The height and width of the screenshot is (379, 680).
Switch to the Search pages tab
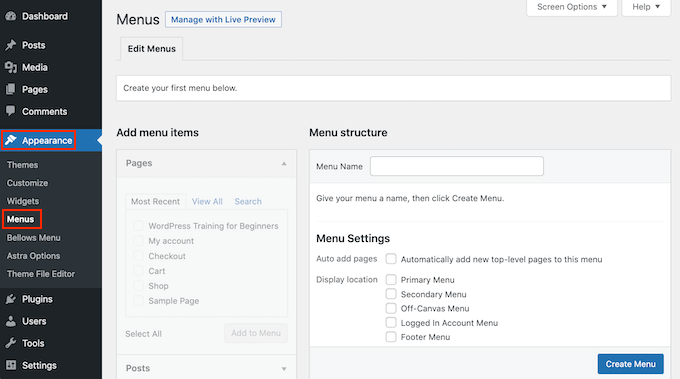click(248, 201)
